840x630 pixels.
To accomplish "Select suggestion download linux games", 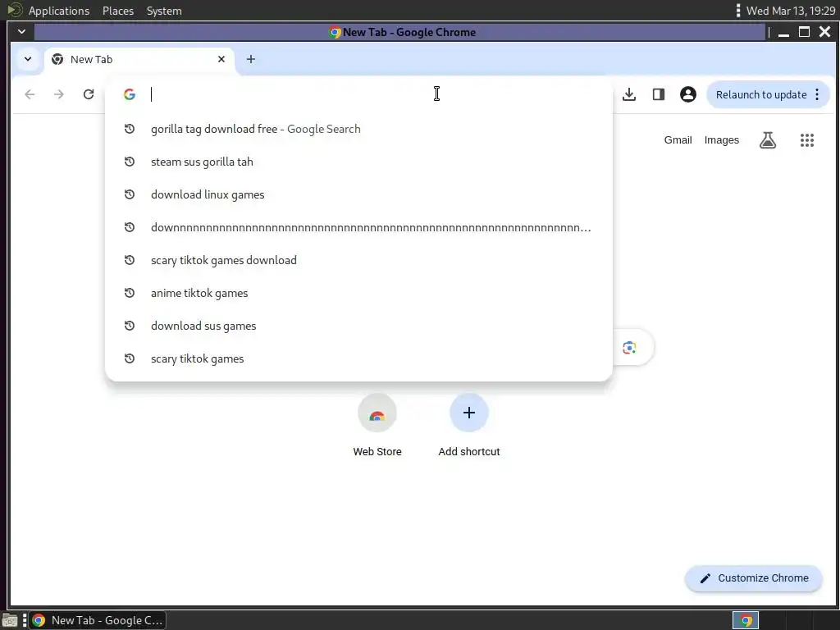I will pos(359,194).
